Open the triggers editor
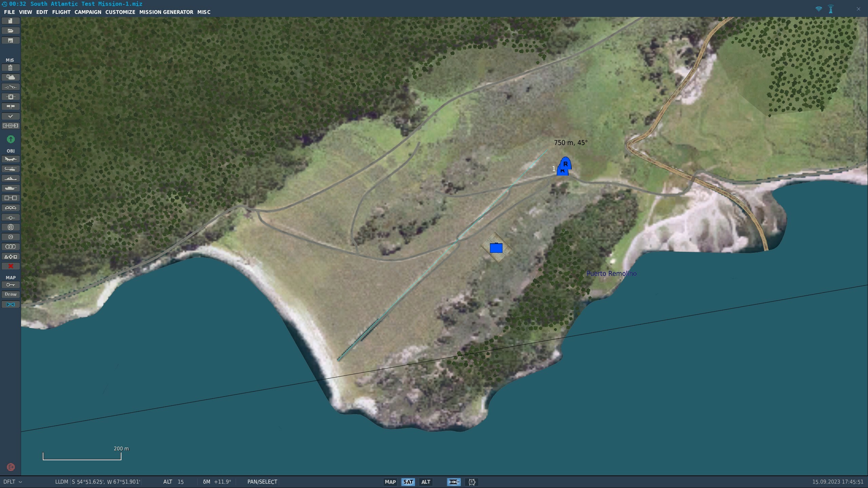 point(11,87)
